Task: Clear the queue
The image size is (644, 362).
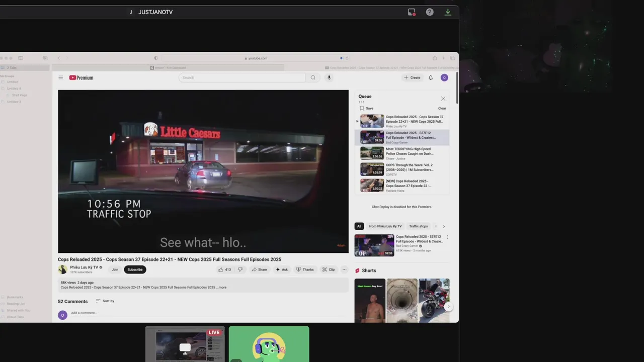Action: coord(442,108)
